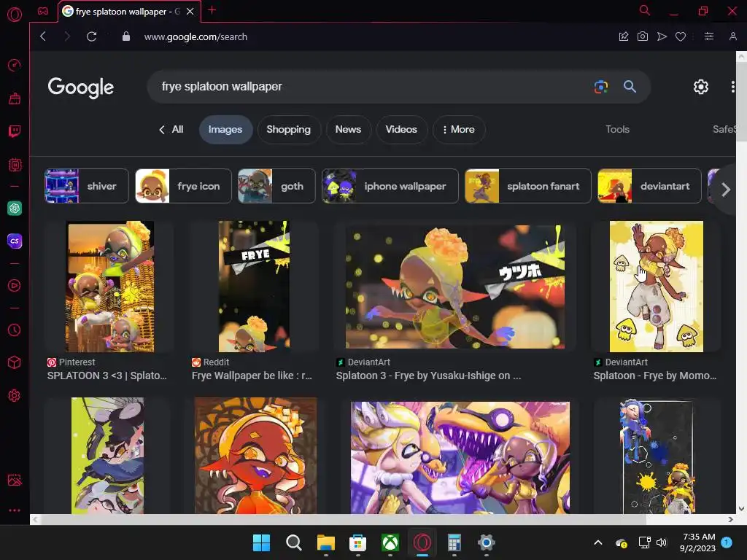Open Google quick settings gear
Viewport: 747px width, 560px height.
701,87
